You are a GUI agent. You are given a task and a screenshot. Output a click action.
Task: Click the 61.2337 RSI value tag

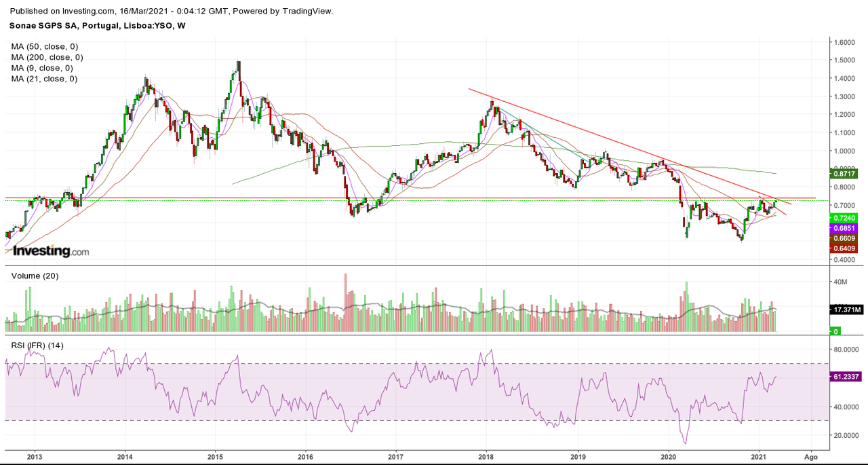pyautogui.click(x=846, y=375)
